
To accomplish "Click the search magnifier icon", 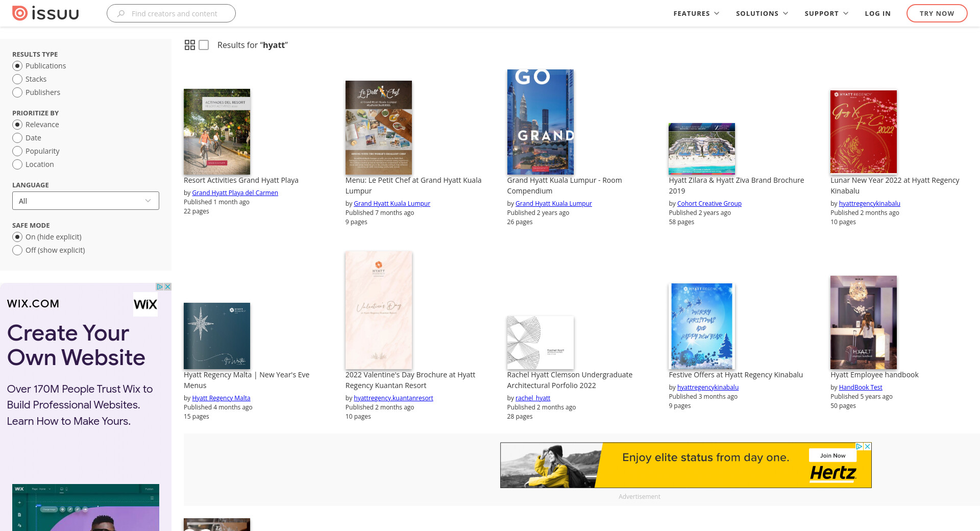I will (121, 14).
